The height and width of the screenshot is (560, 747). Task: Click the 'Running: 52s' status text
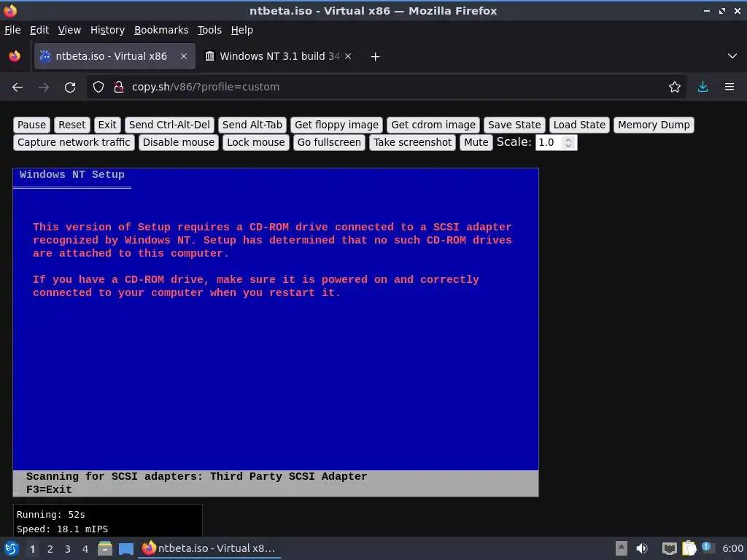(x=51, y=514)
